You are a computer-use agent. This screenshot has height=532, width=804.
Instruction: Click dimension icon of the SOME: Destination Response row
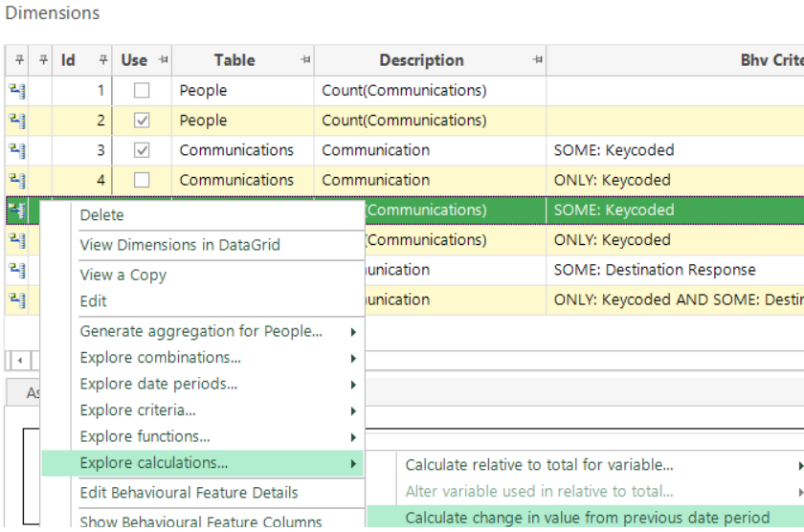click(17, 270)
